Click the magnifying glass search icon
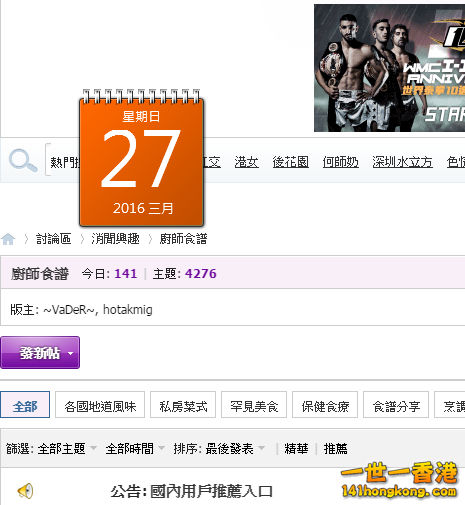The width and height of the screenshot is (465, 505). pos(23,161)
